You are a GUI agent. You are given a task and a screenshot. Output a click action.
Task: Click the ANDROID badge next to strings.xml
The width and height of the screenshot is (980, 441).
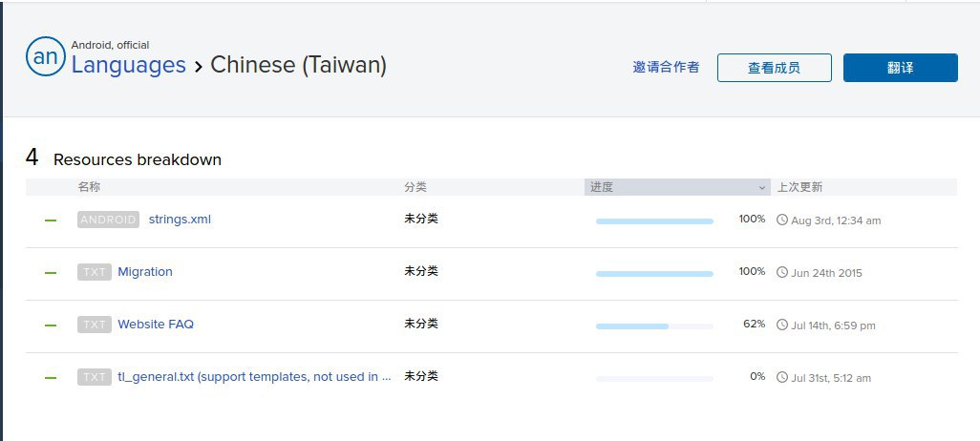tap(108, 220)
